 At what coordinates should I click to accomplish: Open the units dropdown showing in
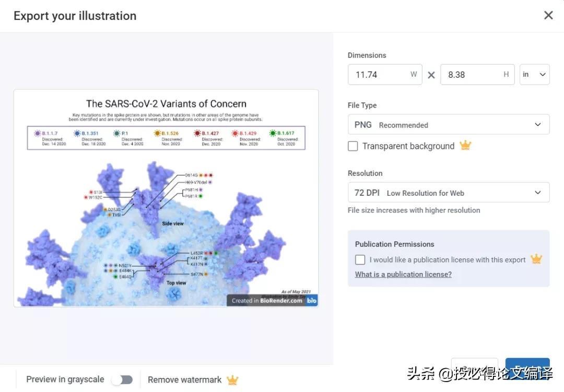pyautogui.click(x=534, y=75)
